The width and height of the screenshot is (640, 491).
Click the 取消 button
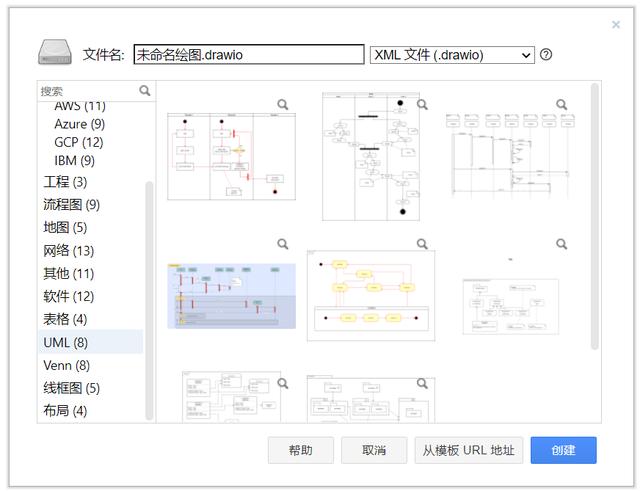click(374, 450)
